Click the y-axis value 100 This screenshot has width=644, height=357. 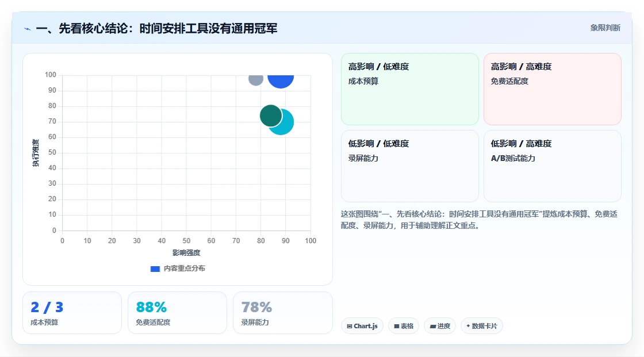[x=51, y=75]
